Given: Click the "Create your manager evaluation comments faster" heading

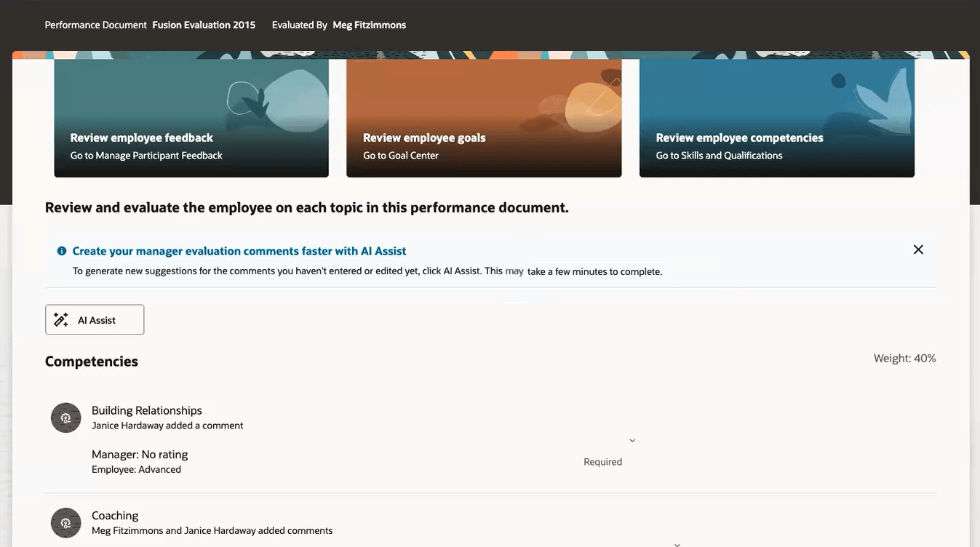Looking at the screenshot, I should (239, 251).
